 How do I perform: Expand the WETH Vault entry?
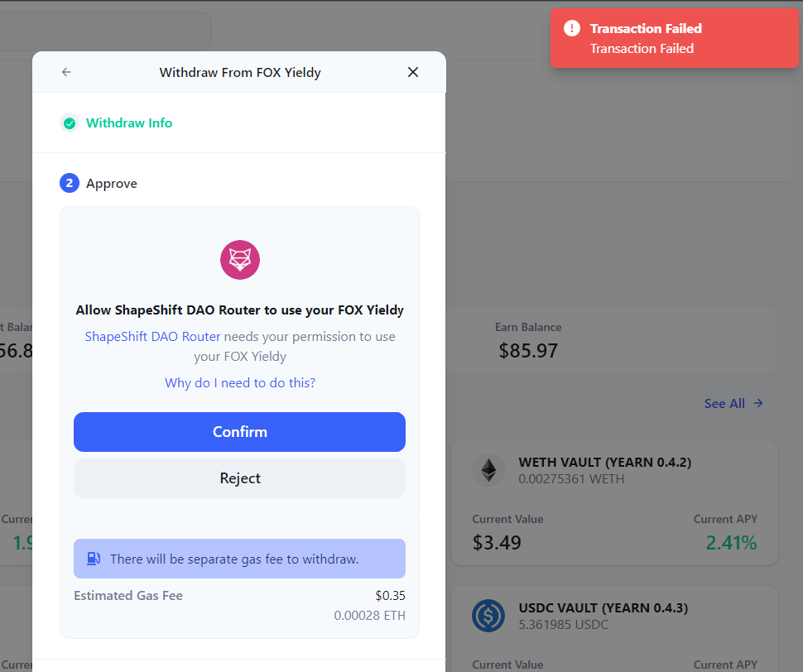pyautogui.click(x=613, y=502)
